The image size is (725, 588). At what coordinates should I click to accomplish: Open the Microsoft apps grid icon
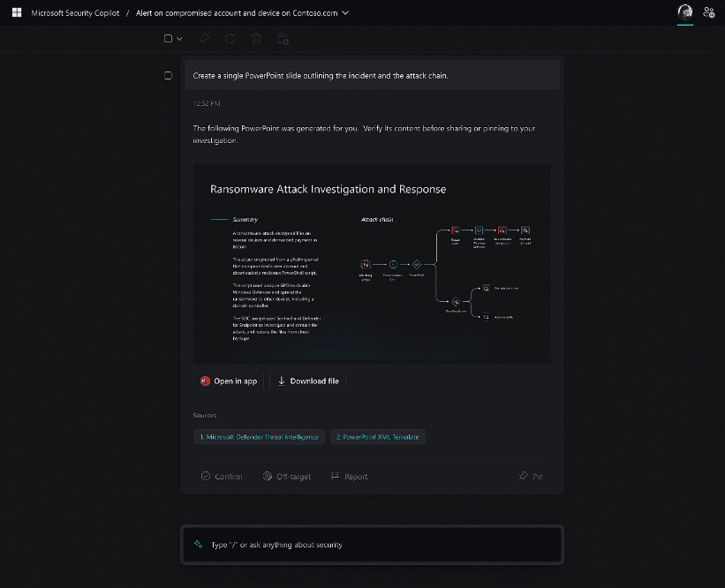click(17, 12)
